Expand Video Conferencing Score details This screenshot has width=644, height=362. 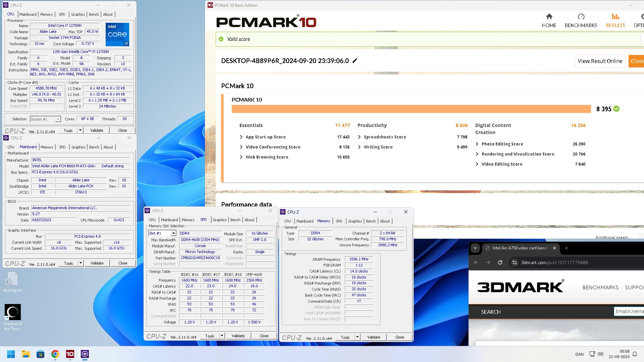[x=241, y=147]
